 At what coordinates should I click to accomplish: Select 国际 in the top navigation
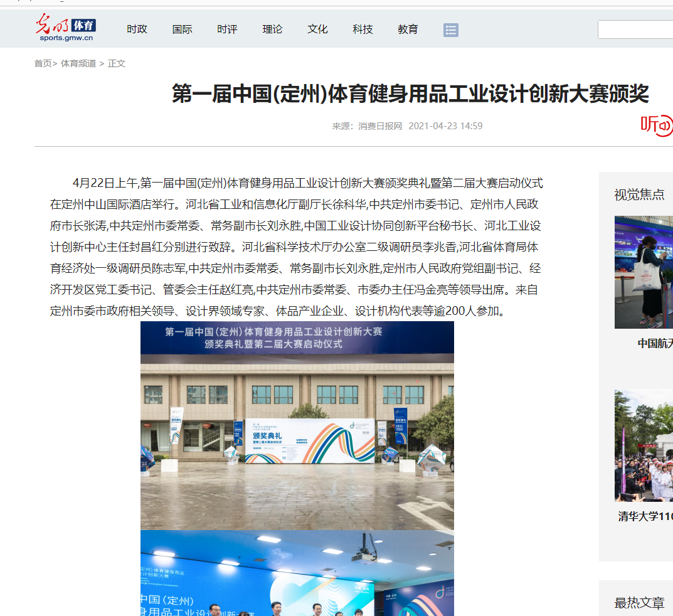(183, 29)
